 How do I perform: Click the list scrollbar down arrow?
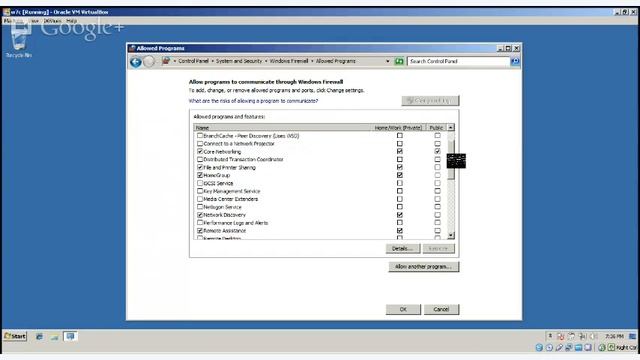451,236
